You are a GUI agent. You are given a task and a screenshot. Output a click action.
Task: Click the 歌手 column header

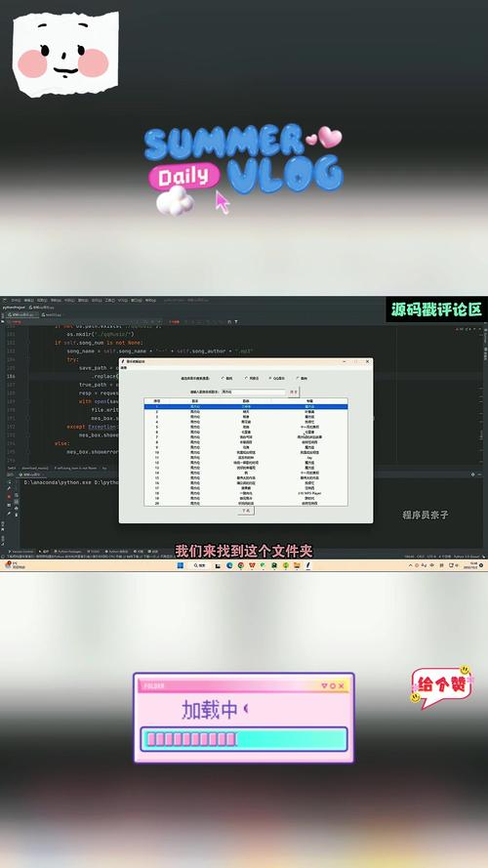pos(195,400)
